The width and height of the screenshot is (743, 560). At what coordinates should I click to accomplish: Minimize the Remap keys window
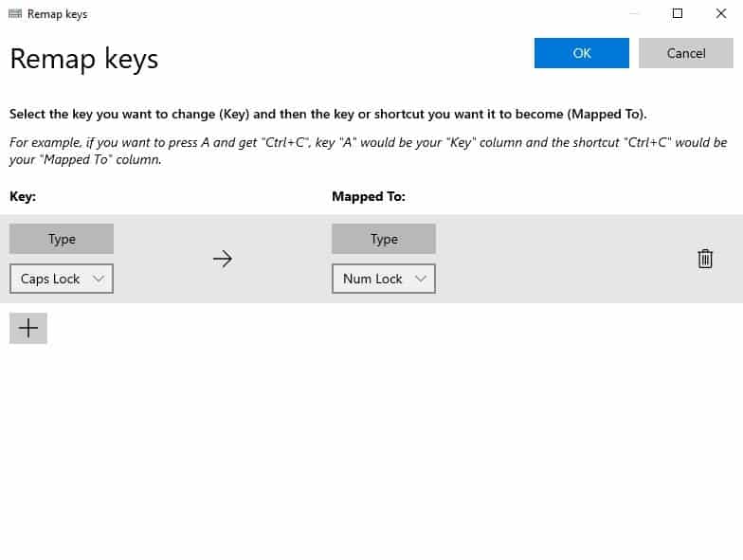coord(634,13)
